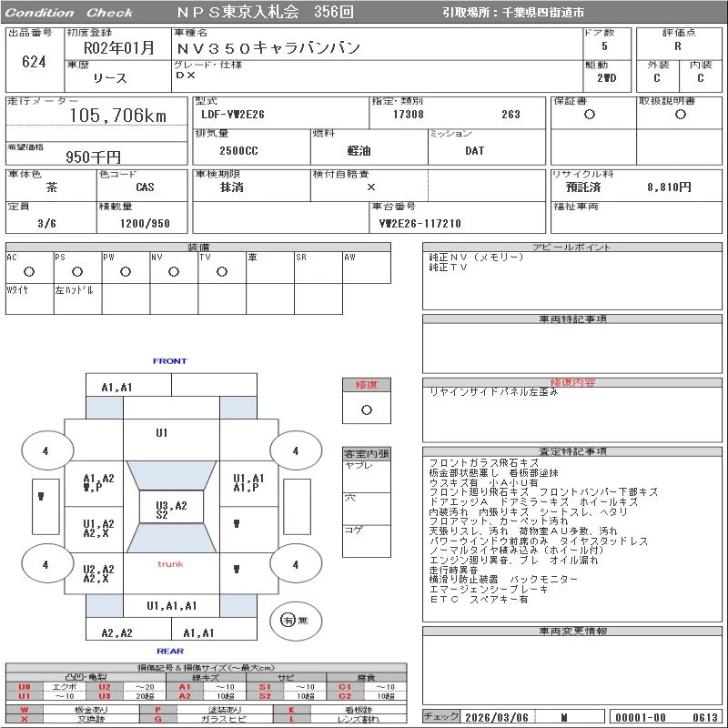
Task: Select remark line 'フロントガラス飛石キズ'
Action: tap(483, 463)
